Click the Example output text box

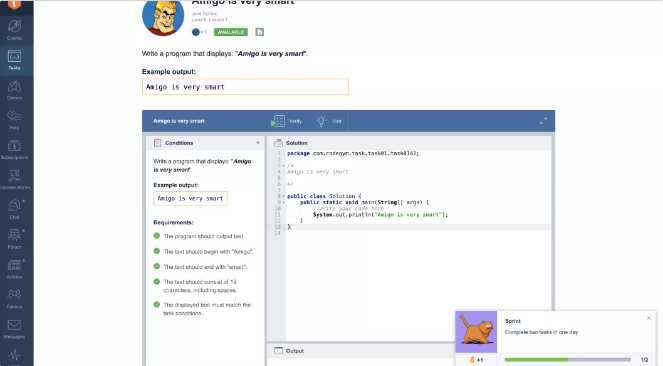click(x=245, y=87)
